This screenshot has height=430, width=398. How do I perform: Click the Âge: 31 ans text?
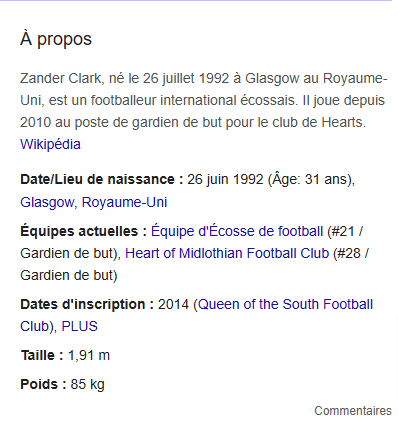[310, 179]
